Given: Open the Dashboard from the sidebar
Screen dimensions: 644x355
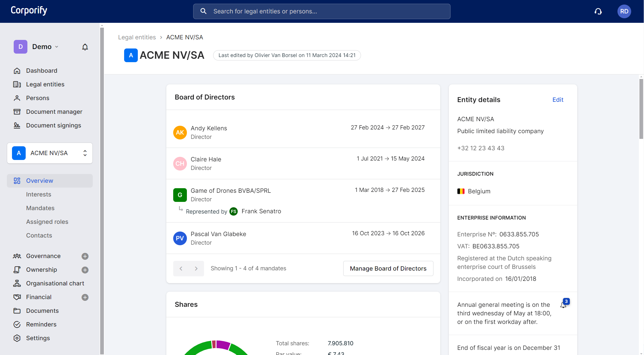Looking at the screenshot, I should (41, 70).
